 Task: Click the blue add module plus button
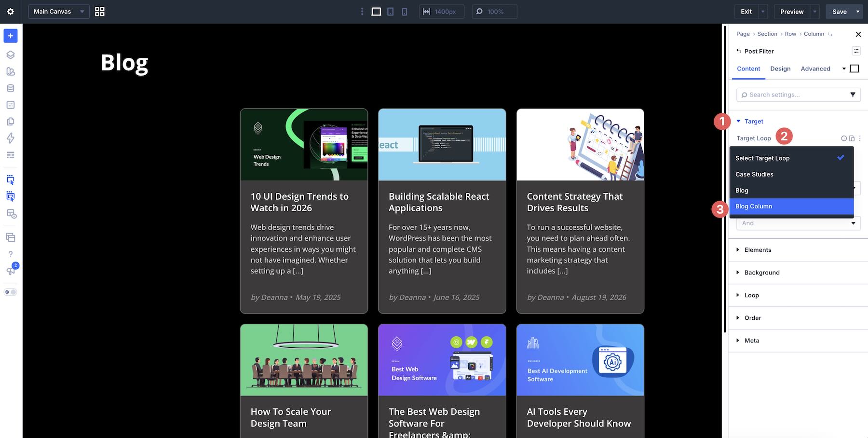(x=11, y=36)
